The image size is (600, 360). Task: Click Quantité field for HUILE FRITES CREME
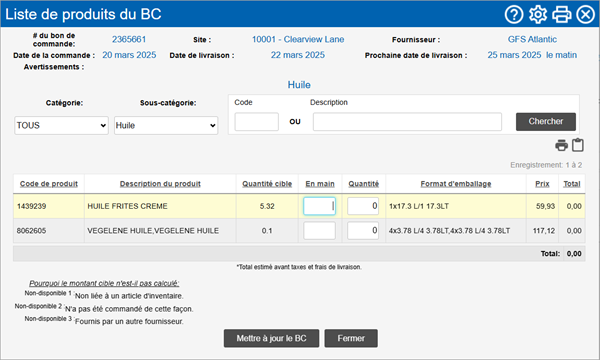click(363, 206)
